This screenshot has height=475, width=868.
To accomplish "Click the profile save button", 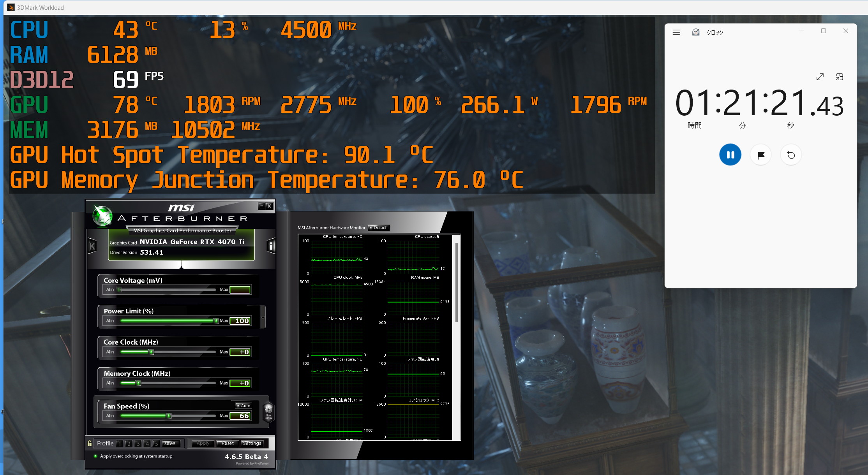I will [170, 443].
